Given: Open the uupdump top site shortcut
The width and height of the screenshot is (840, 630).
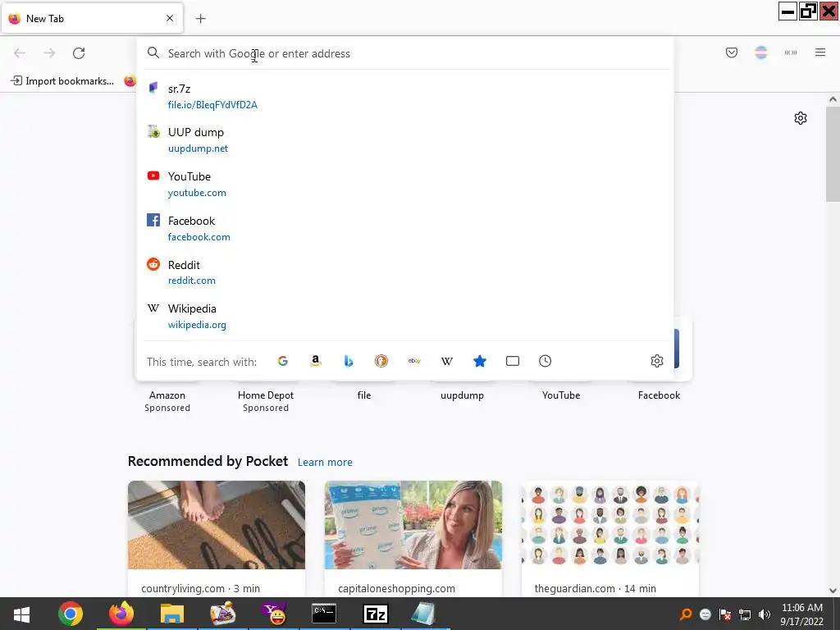Looking at the screenshot, I should click(x=463, y=395).
